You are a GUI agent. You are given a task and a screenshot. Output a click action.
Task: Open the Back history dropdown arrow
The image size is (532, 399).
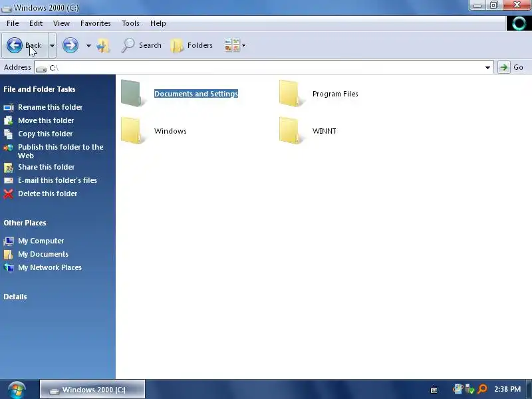pos(53,45)
